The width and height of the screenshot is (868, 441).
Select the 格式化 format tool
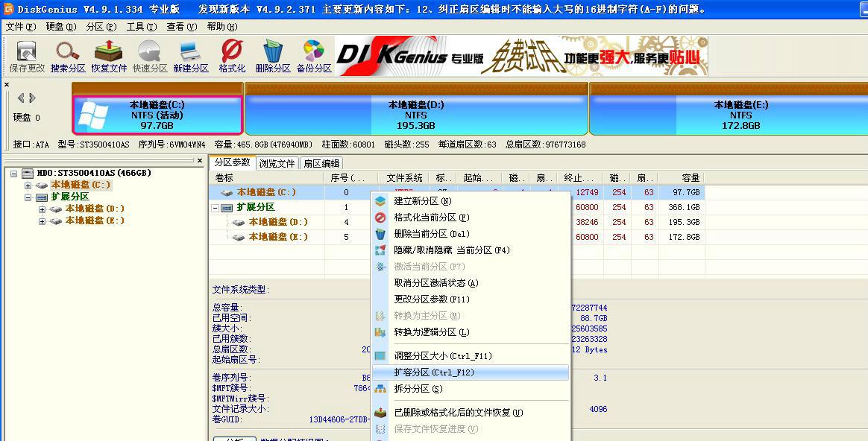[x=232, y=57]
